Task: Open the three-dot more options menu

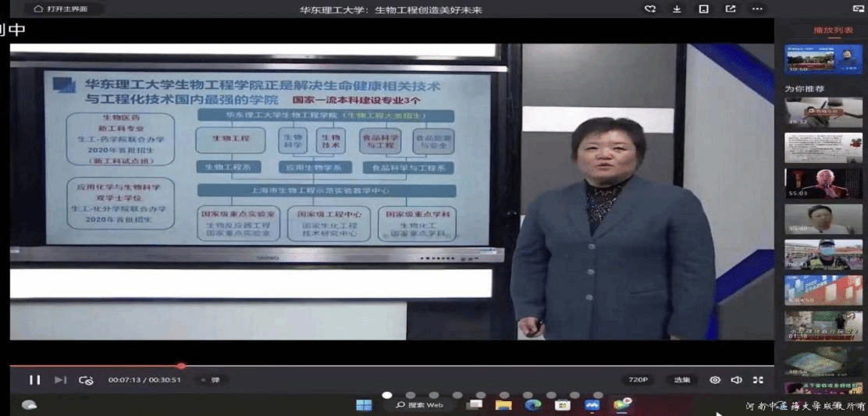Action: pos(757,9)
